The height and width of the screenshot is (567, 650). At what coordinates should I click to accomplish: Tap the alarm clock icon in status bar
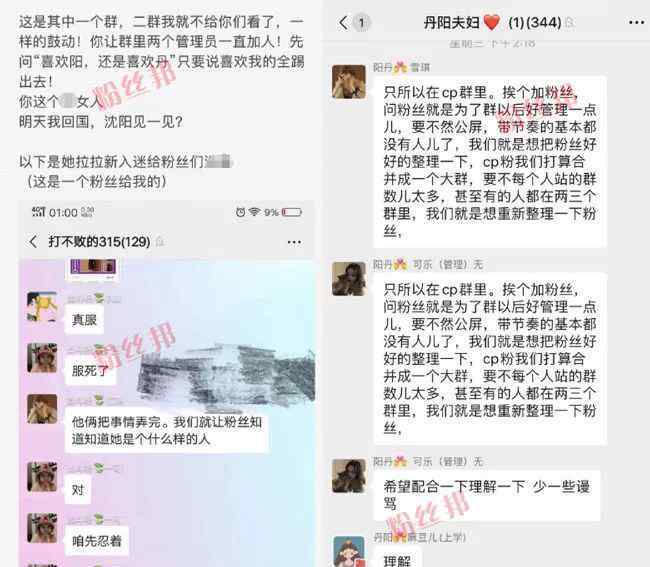(240, 212)
